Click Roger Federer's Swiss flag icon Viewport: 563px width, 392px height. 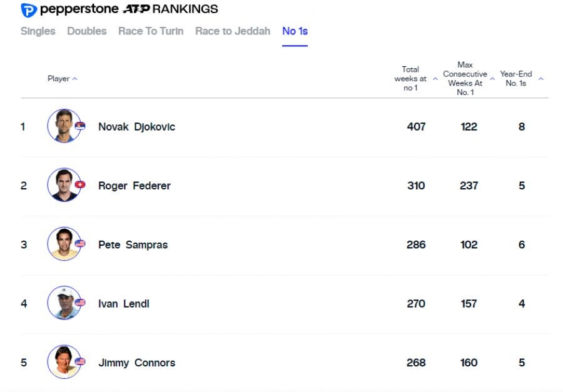[80, 185]
